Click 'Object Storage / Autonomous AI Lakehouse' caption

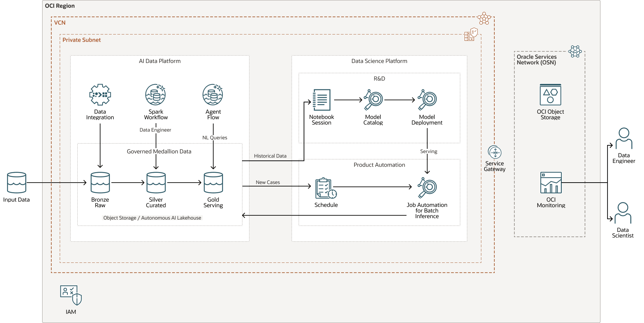point(152,218)
